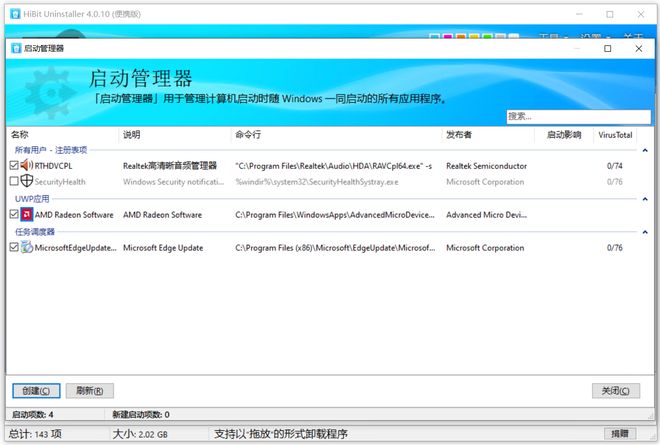This screenshot has width=660, height=445.
Task: Click the 捐赠 button in main window status bar
Action: [620, 433]
